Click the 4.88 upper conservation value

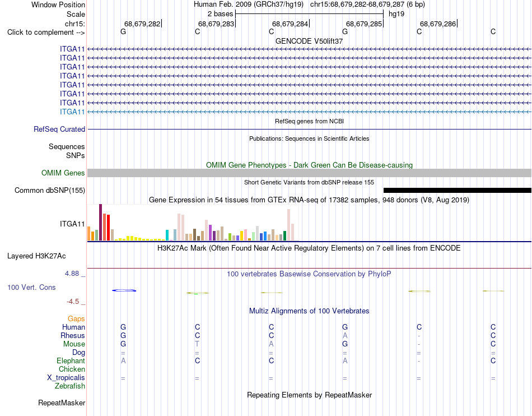(x=72, y=274)
